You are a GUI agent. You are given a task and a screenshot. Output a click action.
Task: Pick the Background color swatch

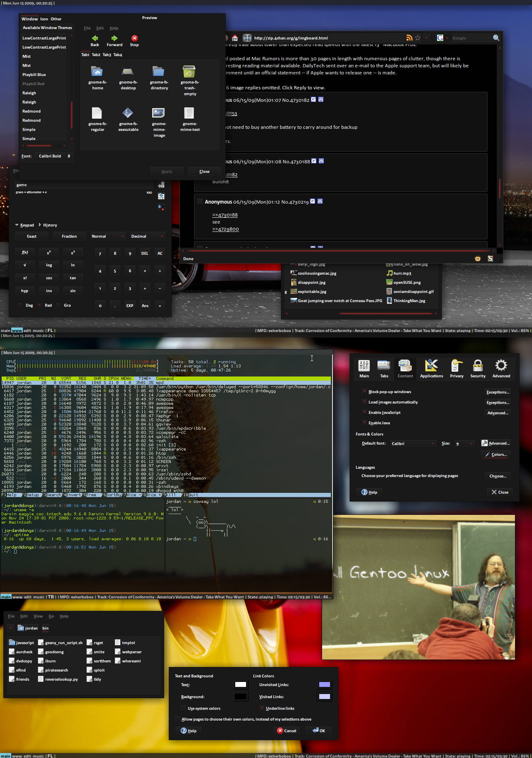click(x=241, y=696)
